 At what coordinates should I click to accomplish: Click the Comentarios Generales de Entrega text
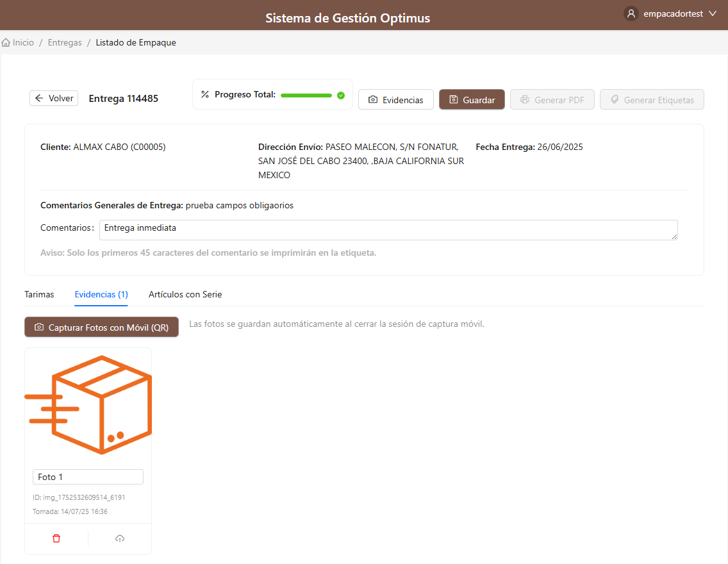(167, 205)
